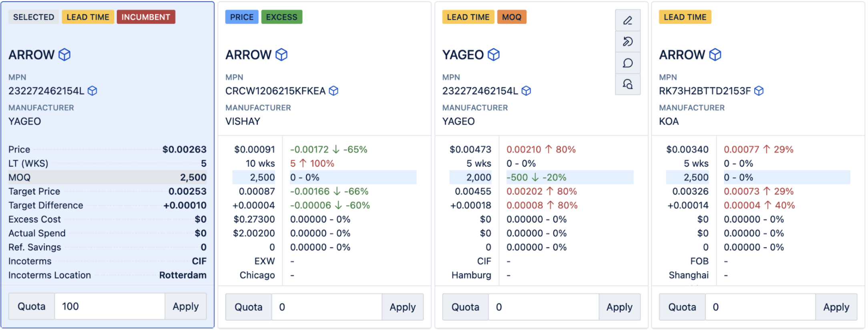868x330 pixels.
Task: Click the Shanghai incoterms location
Action: coord(689,275)
